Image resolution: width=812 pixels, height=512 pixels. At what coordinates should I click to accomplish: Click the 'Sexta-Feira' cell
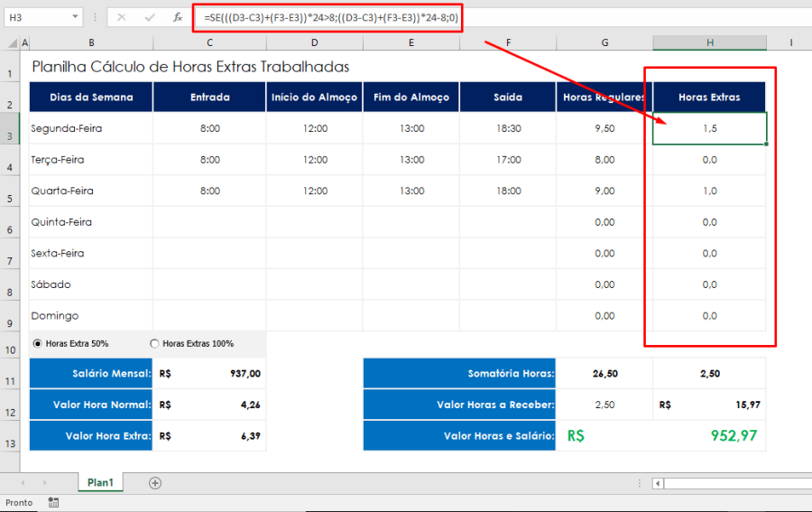click(x=91, y=253)
